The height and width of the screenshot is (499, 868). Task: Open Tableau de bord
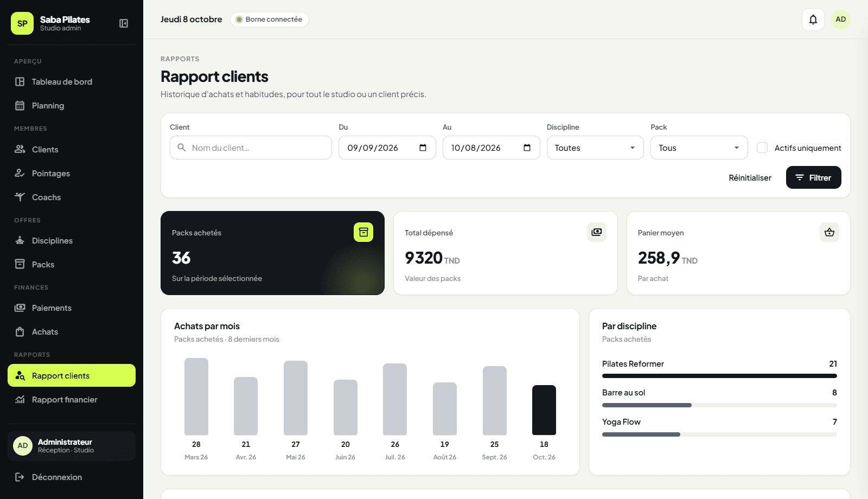point(72,82)
